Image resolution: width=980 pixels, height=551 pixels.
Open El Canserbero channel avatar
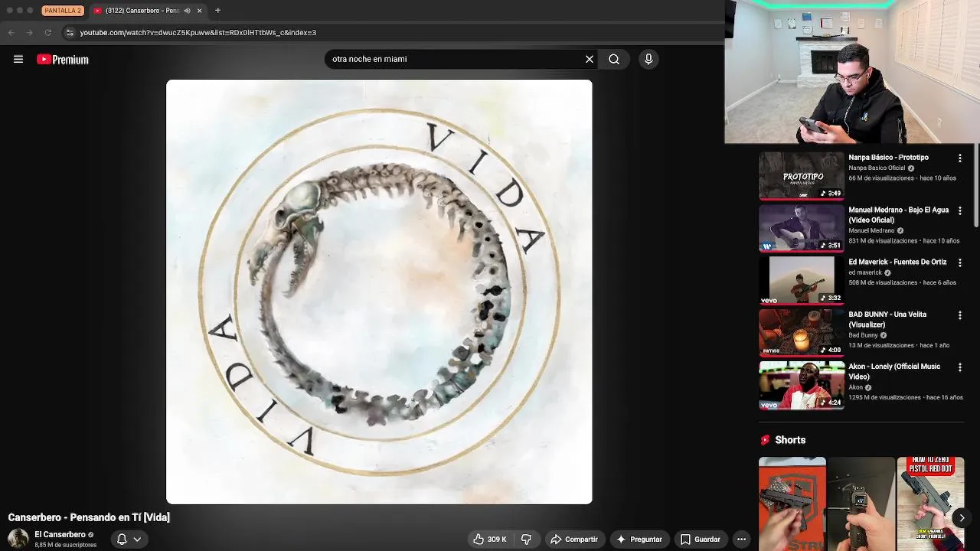(x=18, y=540)
